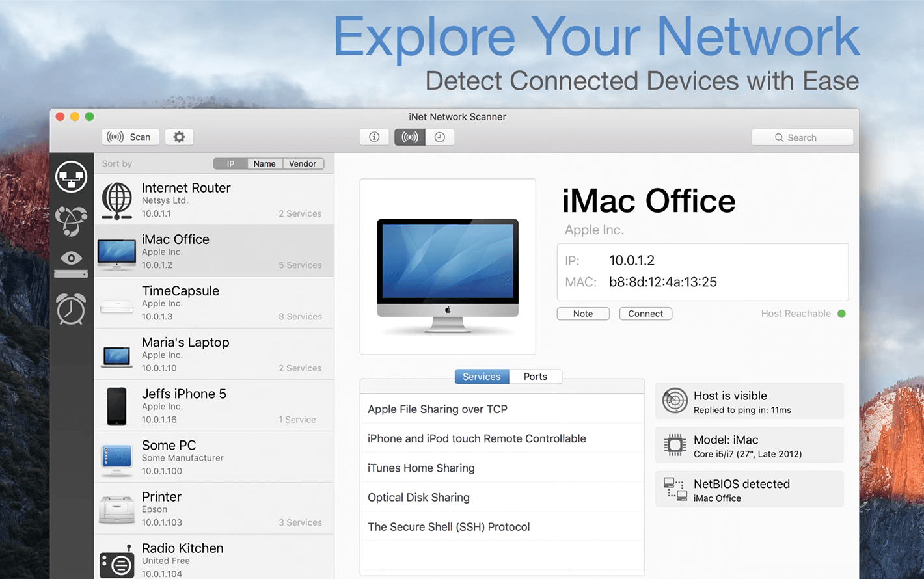The image size is (924, 579).
Task: Click the Core i5/i7 (27", Late 2012) text
Action: coord(748,454)
